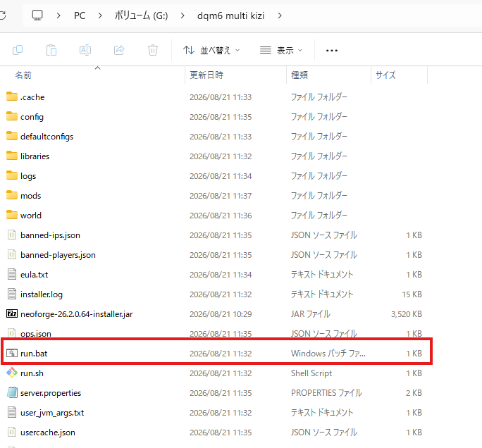The height and width of the screenshot is (448, 482).
Task: Click the Rename icon in the toolbar
Action: coord(85,50)
